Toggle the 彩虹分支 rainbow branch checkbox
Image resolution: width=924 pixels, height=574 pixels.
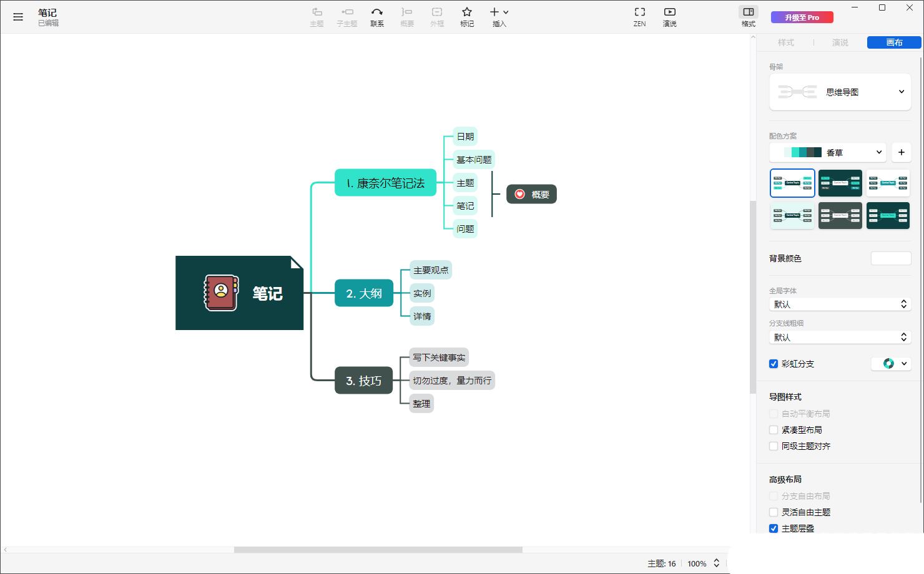[x=774, y=364]
